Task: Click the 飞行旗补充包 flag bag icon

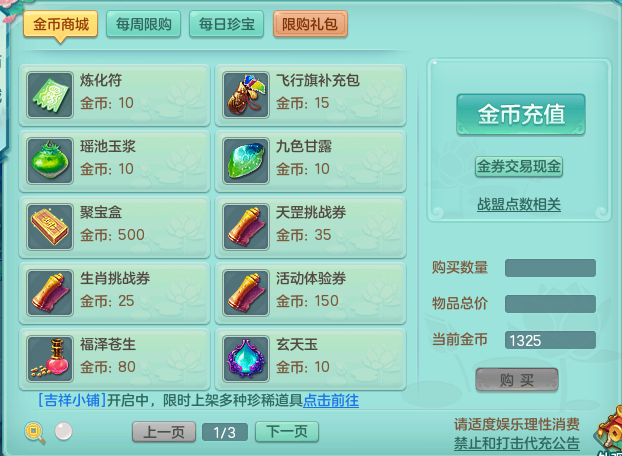Action: 246,95
